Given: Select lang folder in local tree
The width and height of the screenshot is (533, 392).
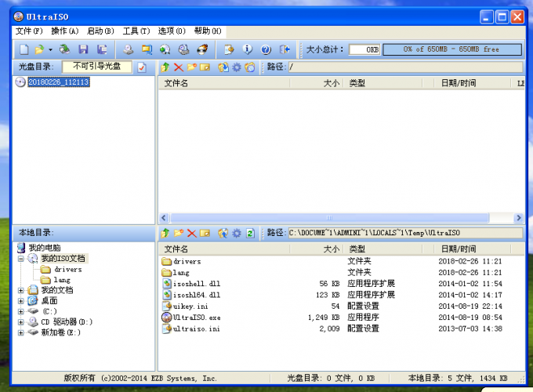Looking at the screenshot, I should [62, 280].
